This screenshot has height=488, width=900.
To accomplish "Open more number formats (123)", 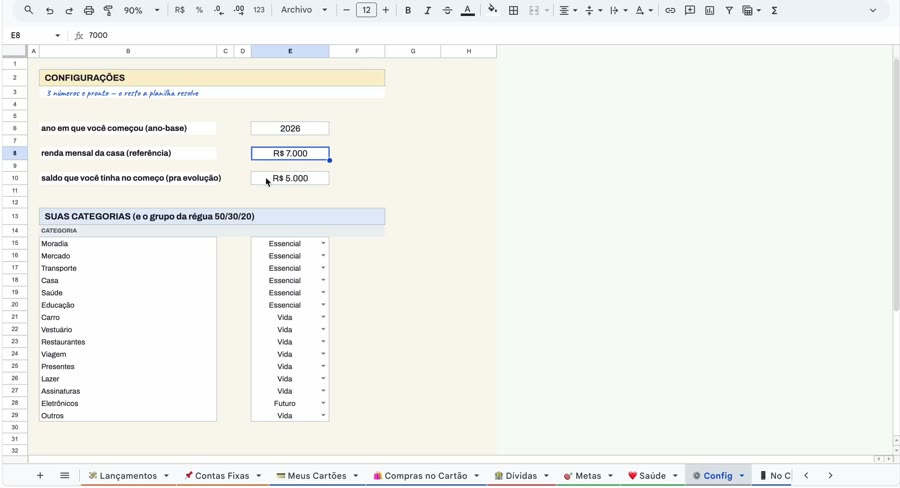I will pos(259,10).
